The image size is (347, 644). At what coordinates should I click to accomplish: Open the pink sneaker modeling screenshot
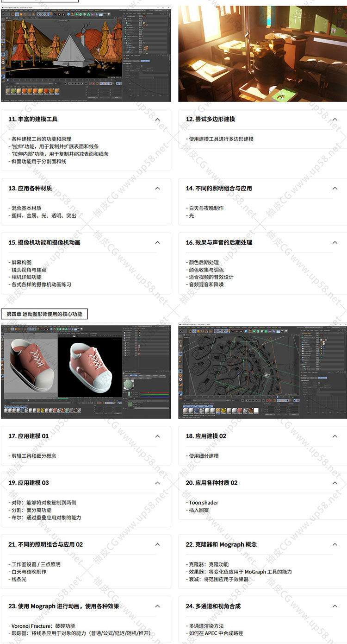[86, 371]
